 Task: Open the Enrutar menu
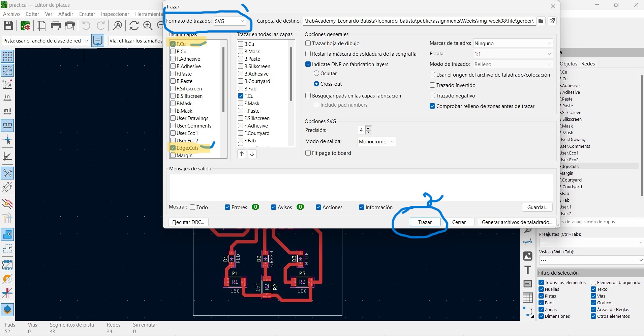(87, 14)
